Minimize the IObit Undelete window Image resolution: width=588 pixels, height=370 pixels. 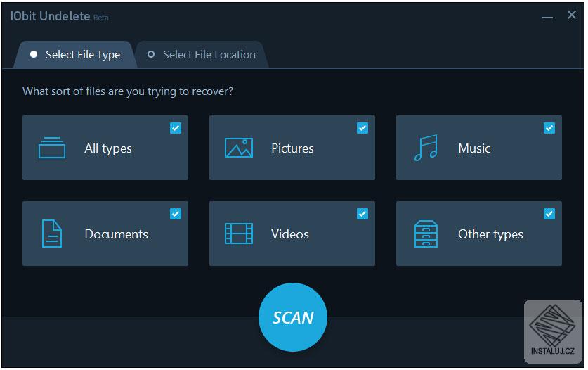pos(547,18)
